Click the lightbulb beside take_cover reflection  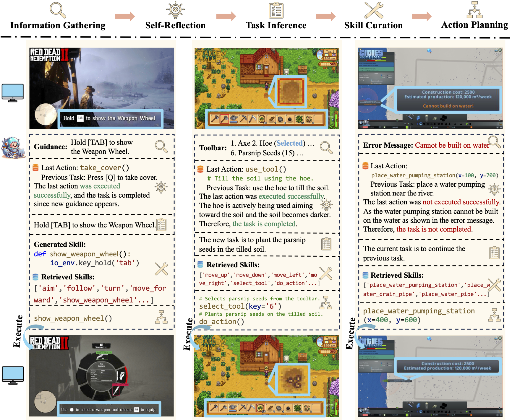(x=161, y=187)
